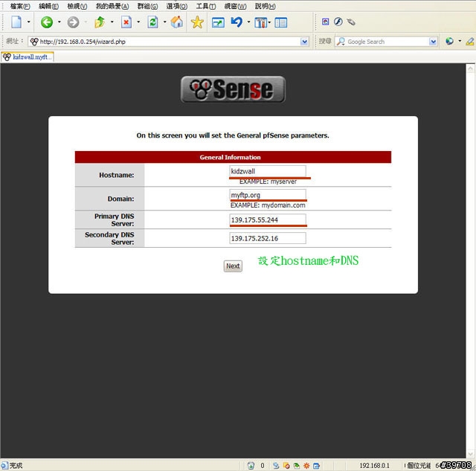Open the 選項(O) menu
This screenshot has width=476, height=471.
click(177, 6)
